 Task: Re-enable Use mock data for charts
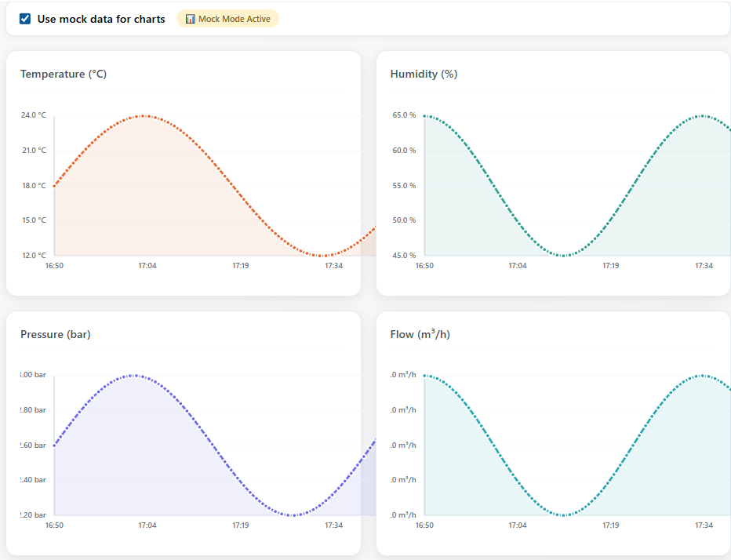coord(24,18)
